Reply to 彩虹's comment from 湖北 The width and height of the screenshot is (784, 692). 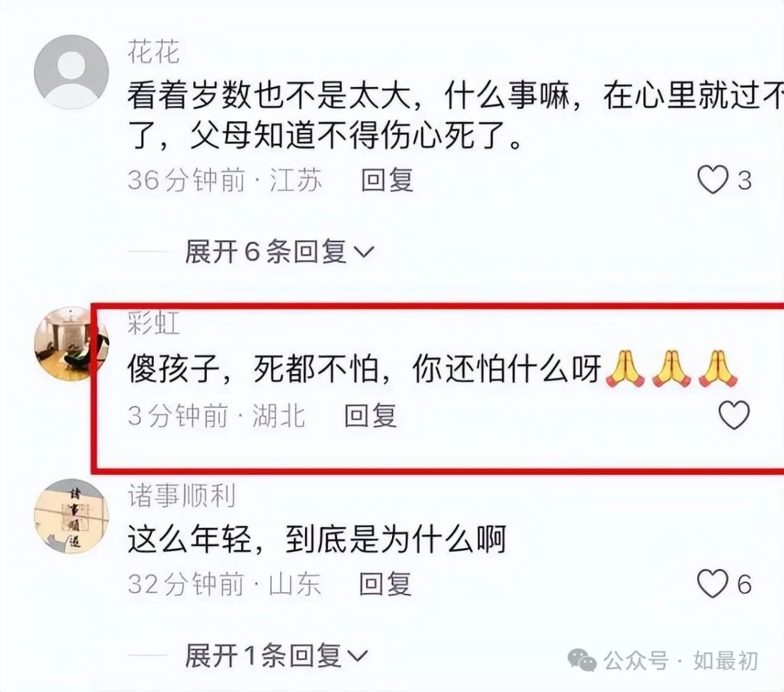(370, 415)
